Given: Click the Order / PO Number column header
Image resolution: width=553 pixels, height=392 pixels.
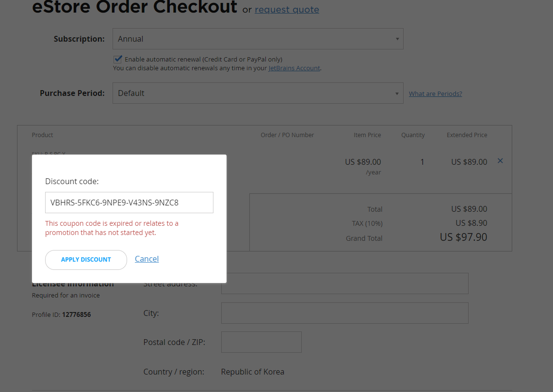Looking at the screenshot, I should pos(287,135).
